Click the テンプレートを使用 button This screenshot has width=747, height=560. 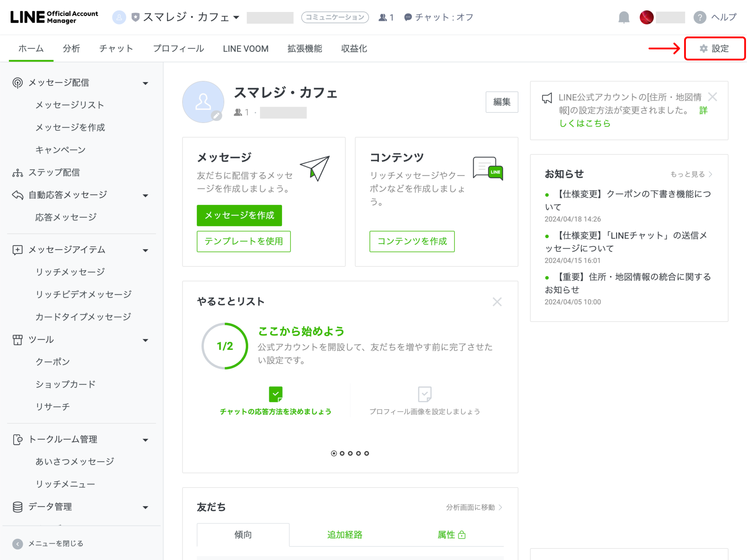(243, 241)
